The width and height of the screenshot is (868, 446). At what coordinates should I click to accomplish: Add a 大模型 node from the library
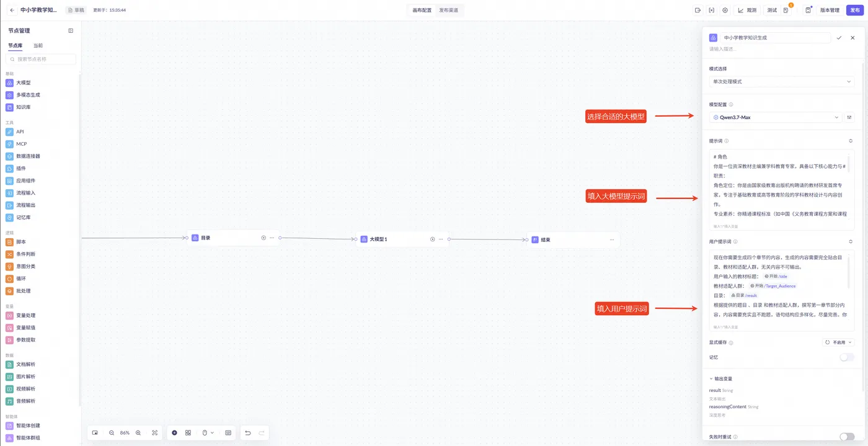point(23,83)
